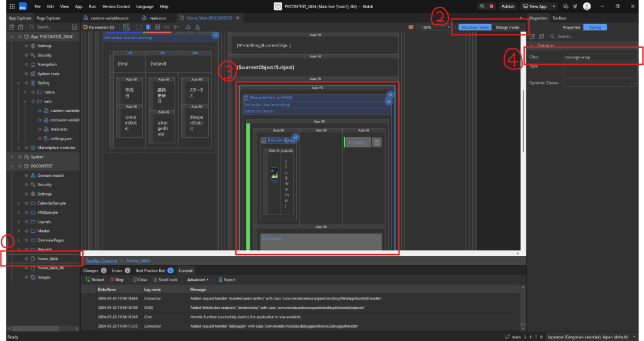The height and width of the screenshot is (341, 644).
Task: Click the Class input field with message-wrap
Action: point(601,57)
